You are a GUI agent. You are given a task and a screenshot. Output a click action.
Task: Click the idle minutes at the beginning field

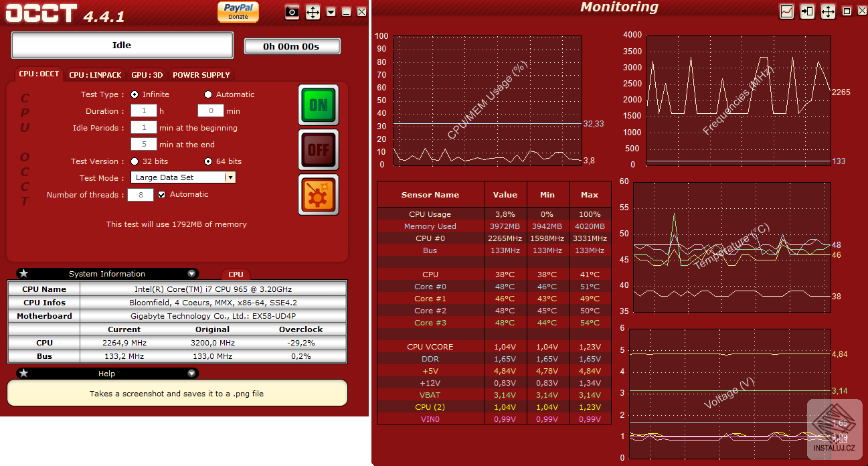point(143,127)
